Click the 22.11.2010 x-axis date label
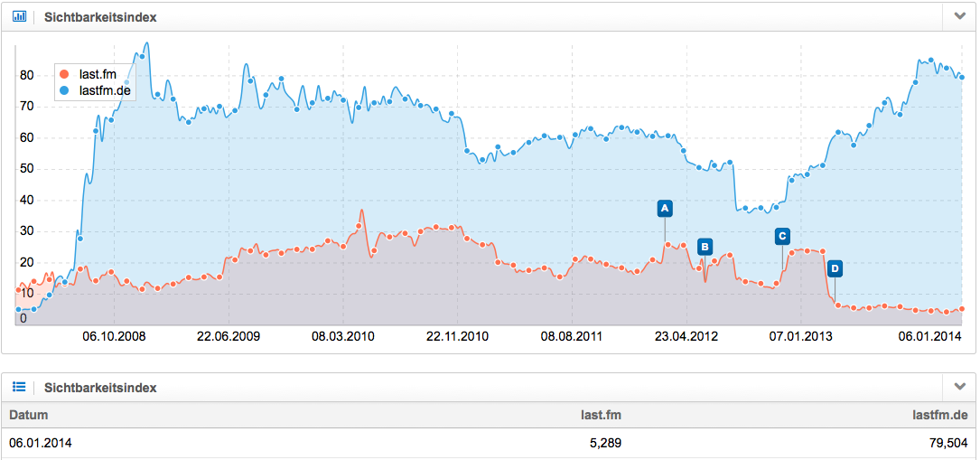 pos(457,336)
